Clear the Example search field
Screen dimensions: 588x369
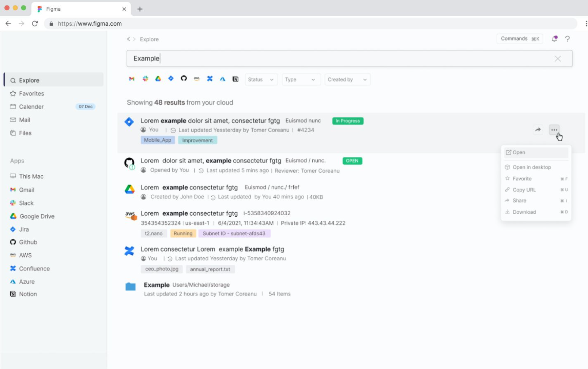tap(558, 58)
